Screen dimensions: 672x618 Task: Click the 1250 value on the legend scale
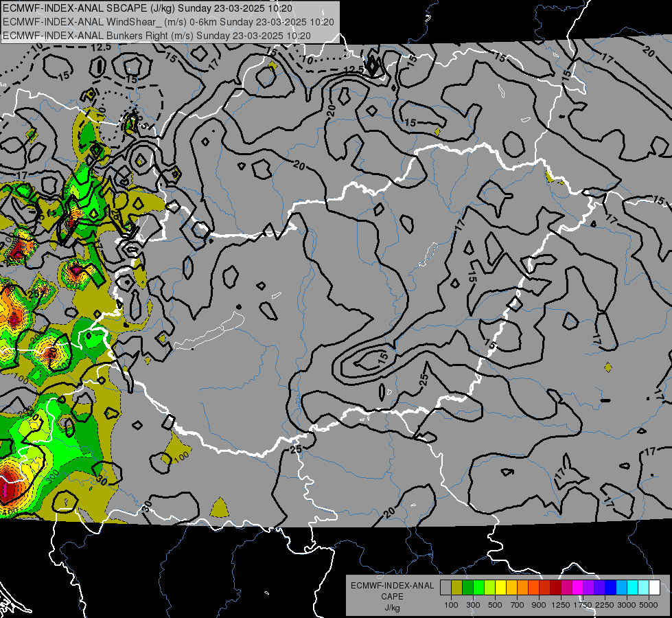561,605
